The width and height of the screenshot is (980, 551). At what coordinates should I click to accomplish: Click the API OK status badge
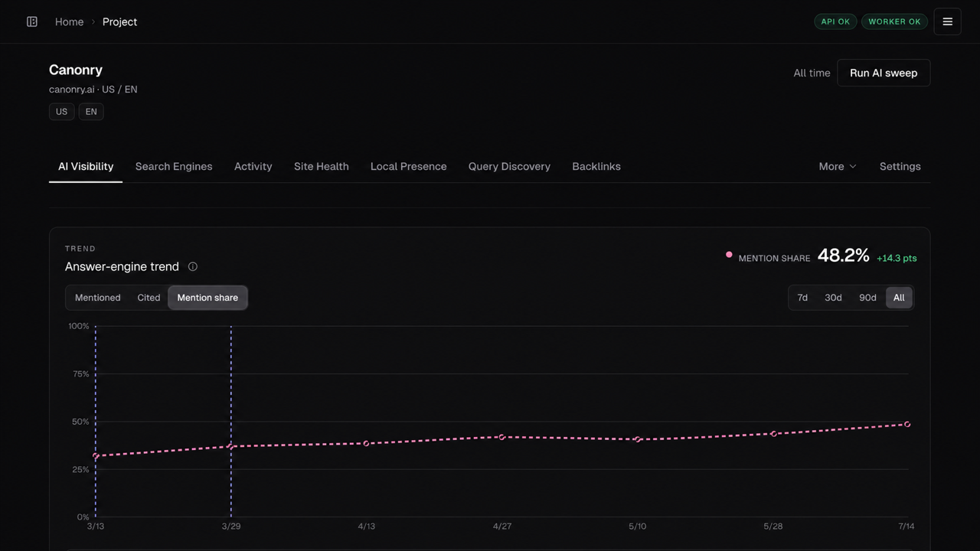835,21
